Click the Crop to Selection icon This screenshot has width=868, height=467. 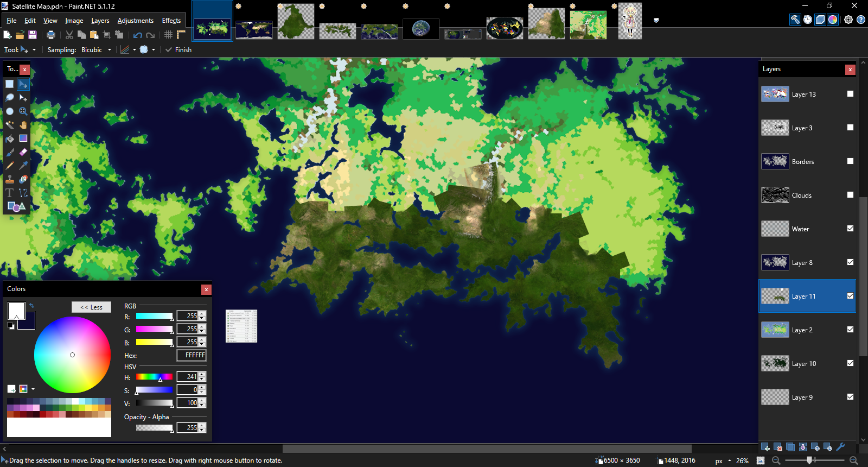pos(107,35)
